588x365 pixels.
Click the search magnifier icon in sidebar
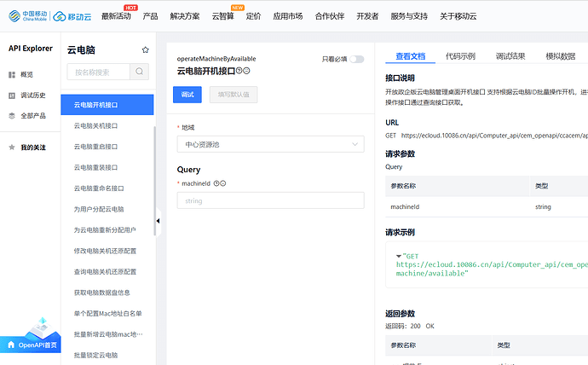[x=139, y=72]
